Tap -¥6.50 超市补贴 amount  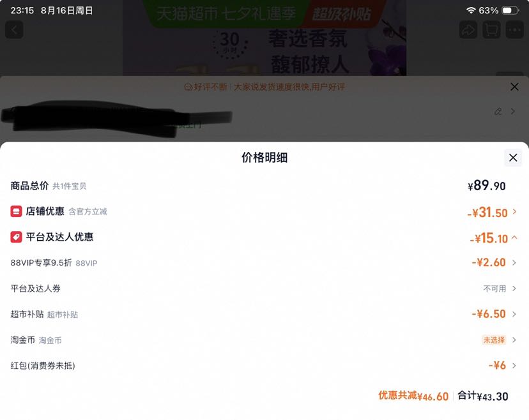[489, 314]
